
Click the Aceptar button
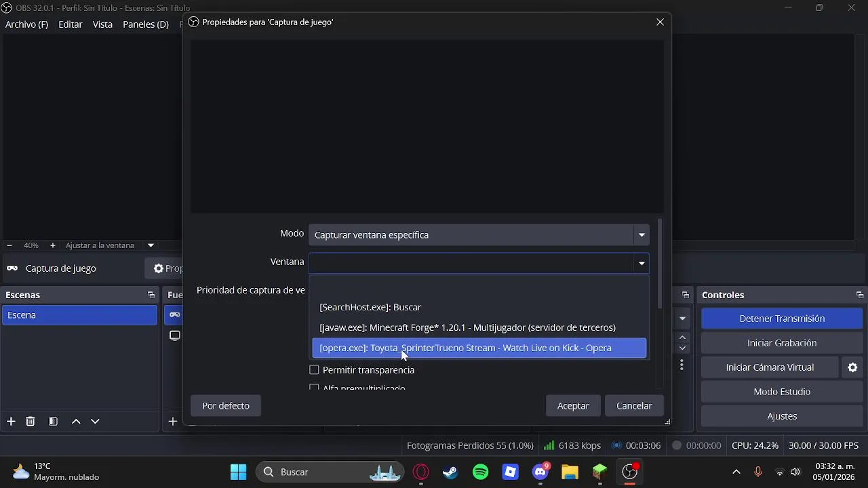[x=573, y=406]
